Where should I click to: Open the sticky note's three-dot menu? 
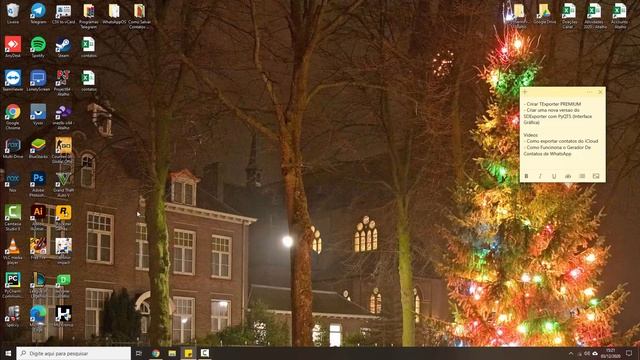click(x=589, y=92)
